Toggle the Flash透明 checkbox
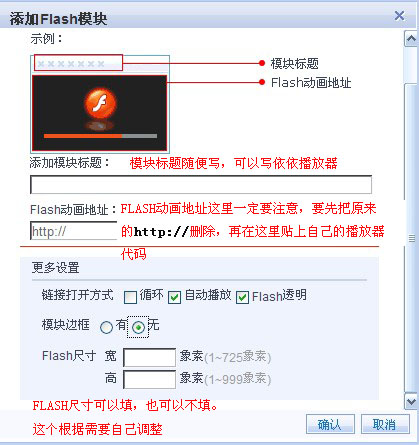Screen dimensions: 419x445 (x=242, y=297)
